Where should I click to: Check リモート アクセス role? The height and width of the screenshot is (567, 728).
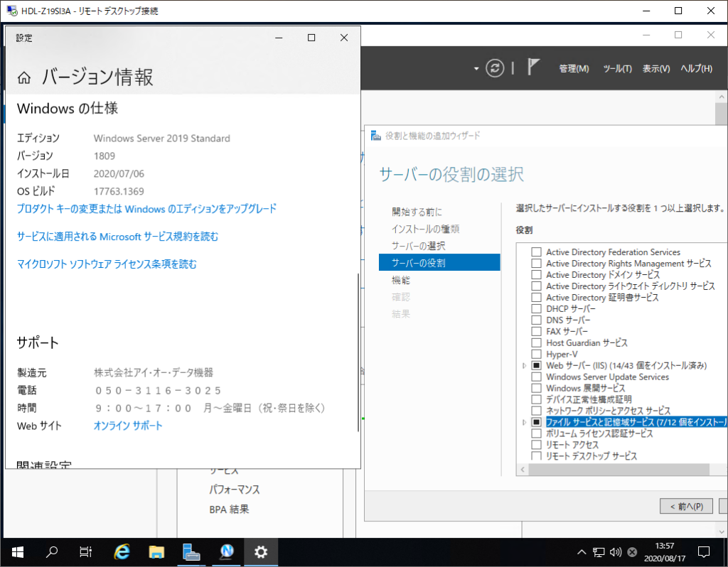tap(536, 445)
